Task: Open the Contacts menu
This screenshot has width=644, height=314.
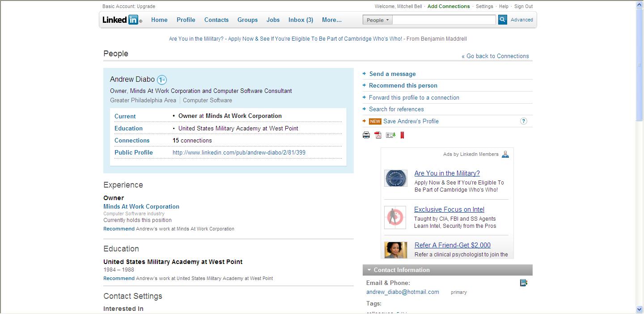Action: click(x=216, y=20)
